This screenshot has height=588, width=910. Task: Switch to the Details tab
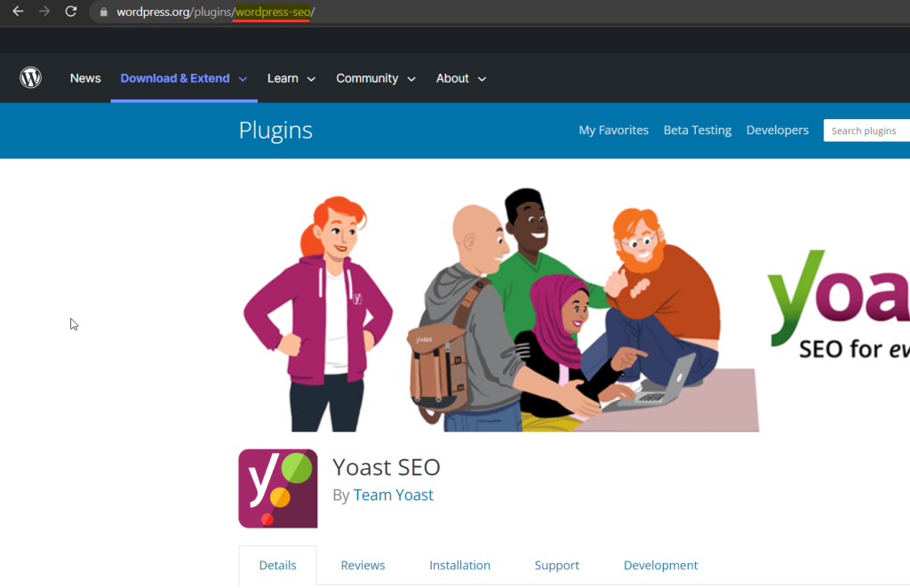277,565
